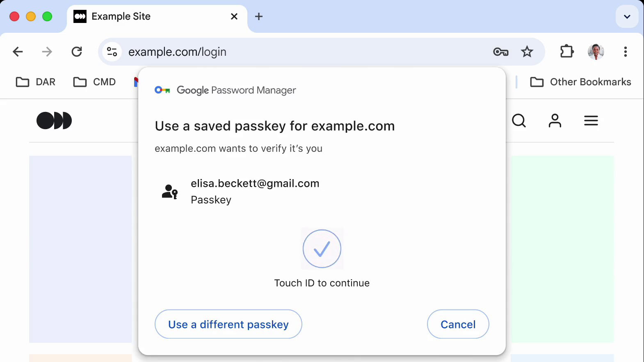Click the profile avatar picture

click(596, 52)
